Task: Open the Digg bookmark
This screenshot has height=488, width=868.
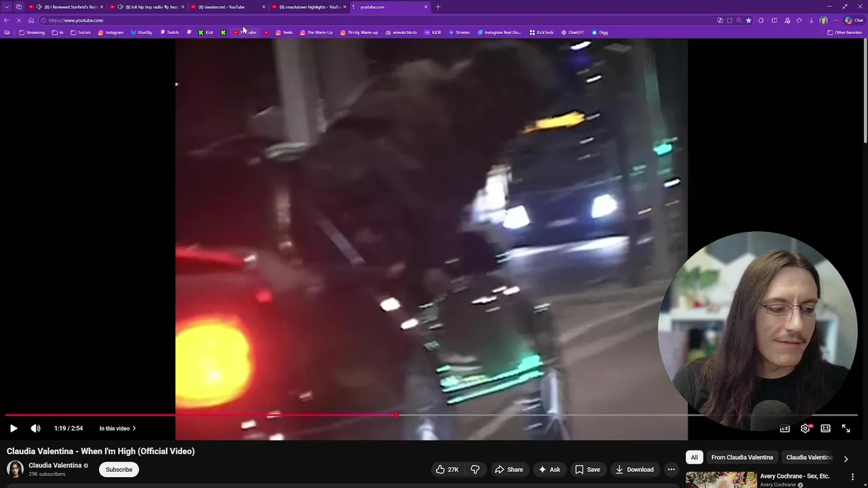Action: coord(600,33)
